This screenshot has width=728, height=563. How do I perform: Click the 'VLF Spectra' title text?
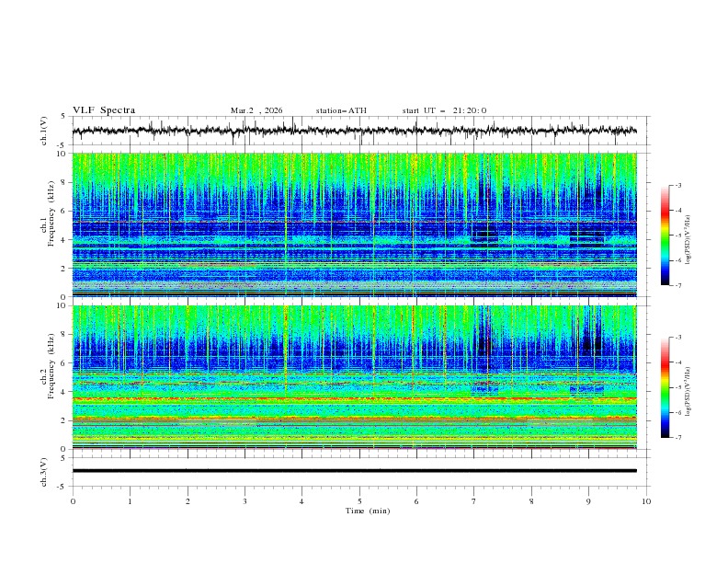[x=104, y=110]
